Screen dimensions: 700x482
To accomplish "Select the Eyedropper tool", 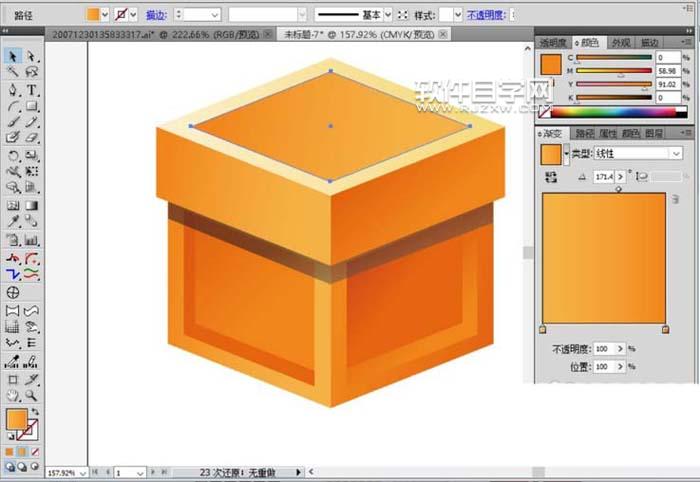I will (12, 221).
